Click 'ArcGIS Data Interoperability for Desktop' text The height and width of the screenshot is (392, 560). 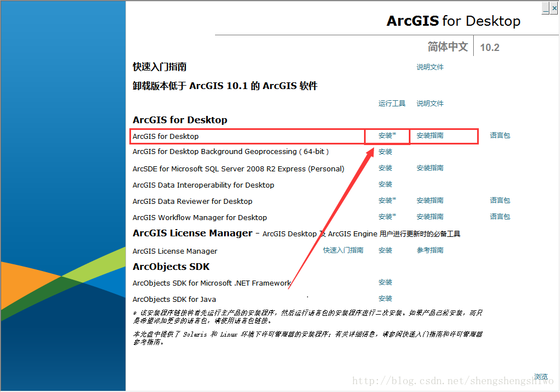[204, 185]
